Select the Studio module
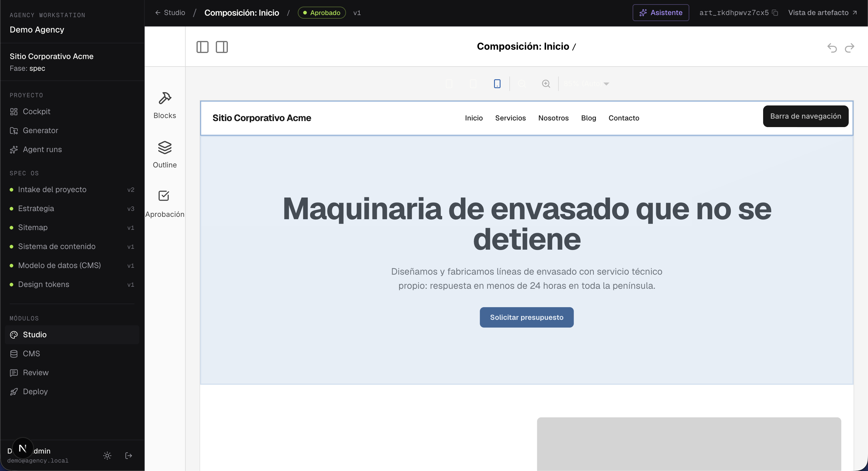Image resolution: width=868 pixels, height=471 pixels. 72,335
